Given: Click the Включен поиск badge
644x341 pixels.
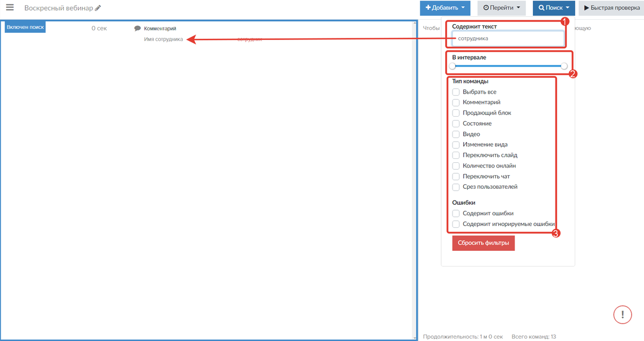Looking at the screenshot, I should click(25, 27).
